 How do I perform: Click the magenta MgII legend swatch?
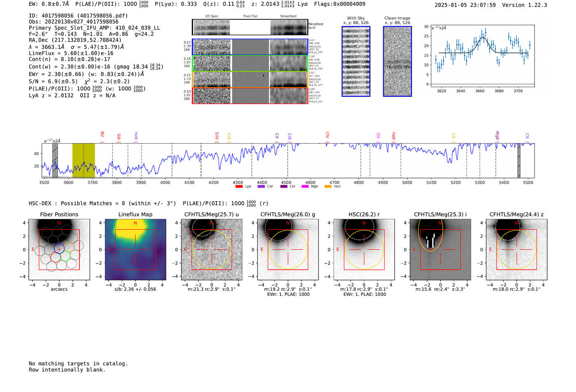[x=305, y=186]
